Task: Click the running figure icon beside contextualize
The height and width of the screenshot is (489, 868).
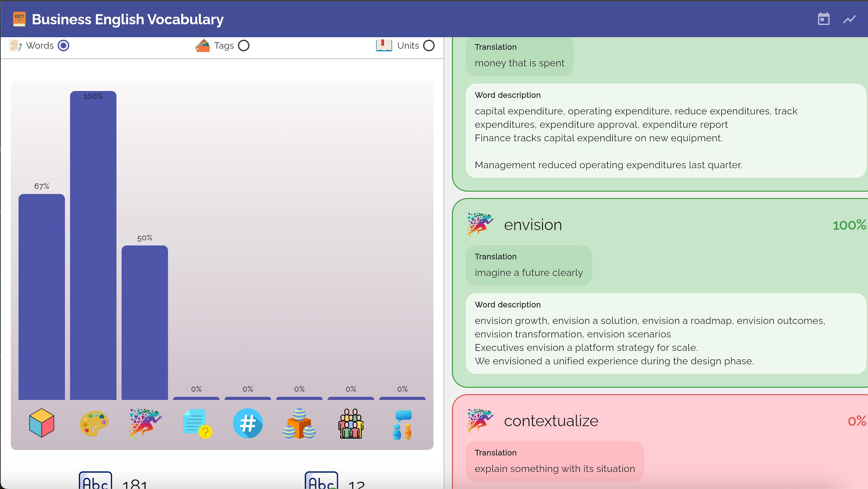Action: pos(480,420)
